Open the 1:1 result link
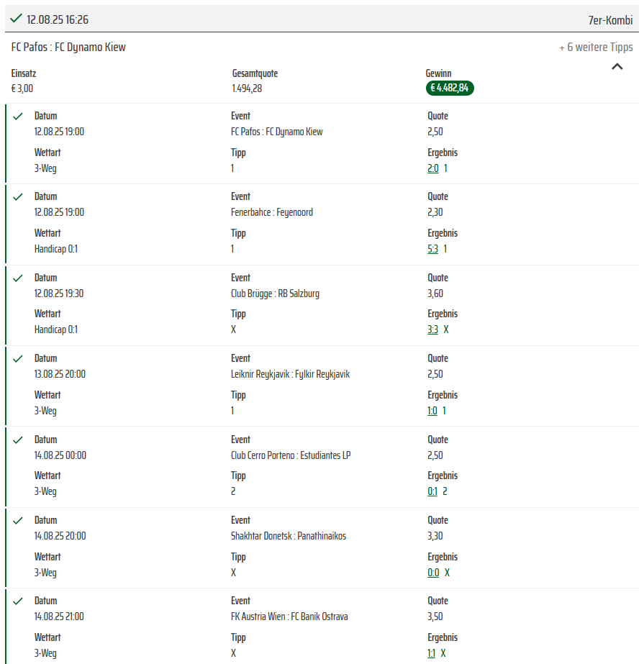This screenshot has height=664, width=644. (x=431, y=653)
